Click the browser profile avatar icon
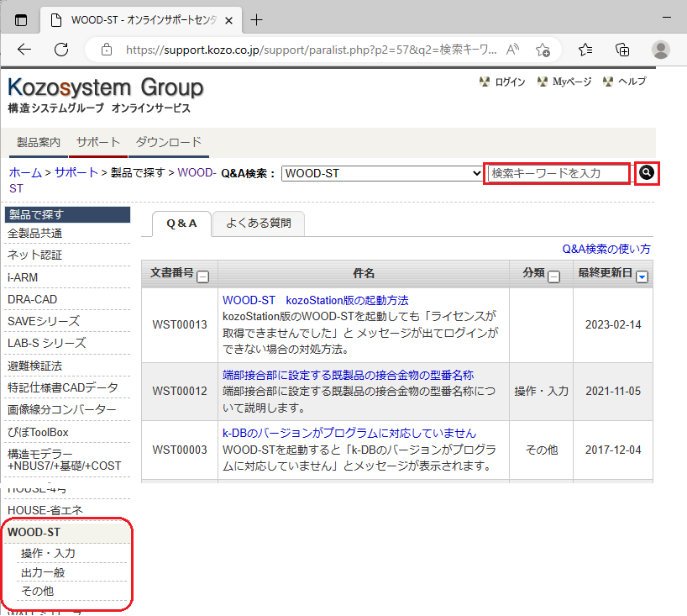 point(661,49)
